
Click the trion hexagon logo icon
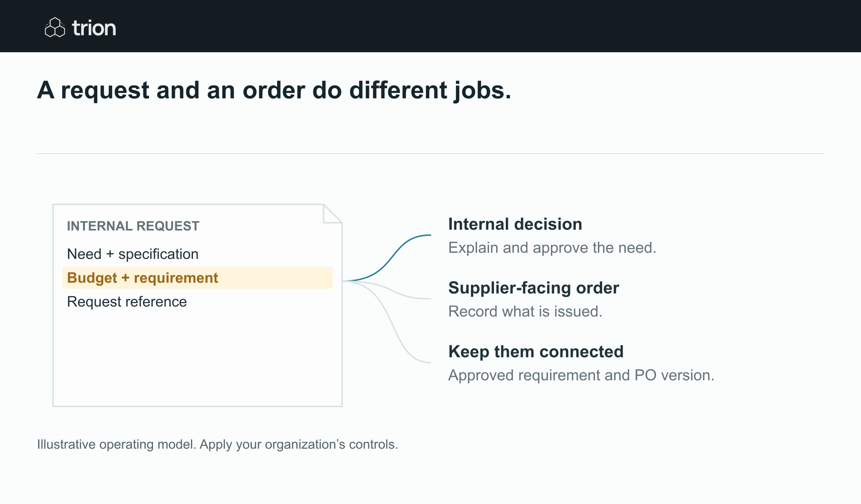click(55, 27)
